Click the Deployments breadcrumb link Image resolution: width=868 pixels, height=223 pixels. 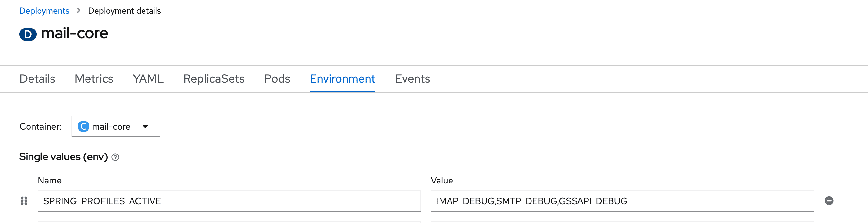click(x=44, y=11)
